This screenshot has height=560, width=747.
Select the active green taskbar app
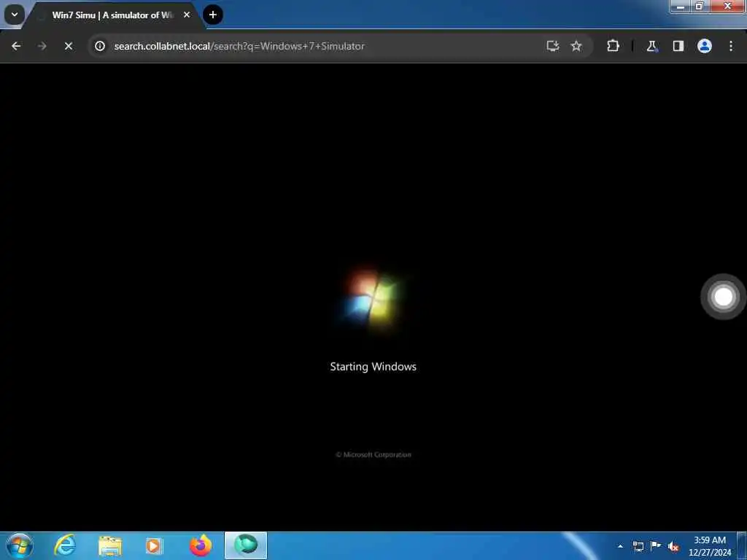(x=246, y=545)
